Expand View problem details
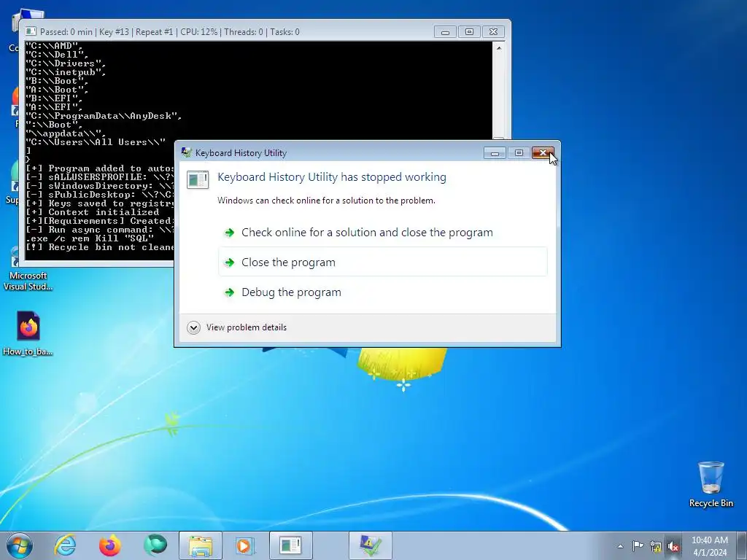 (193, 327)
